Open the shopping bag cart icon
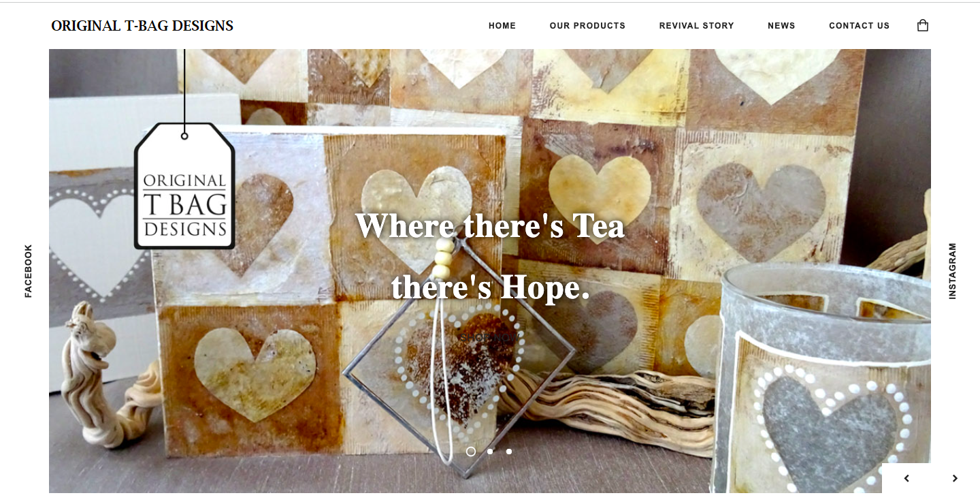 [x=923, y=26]
